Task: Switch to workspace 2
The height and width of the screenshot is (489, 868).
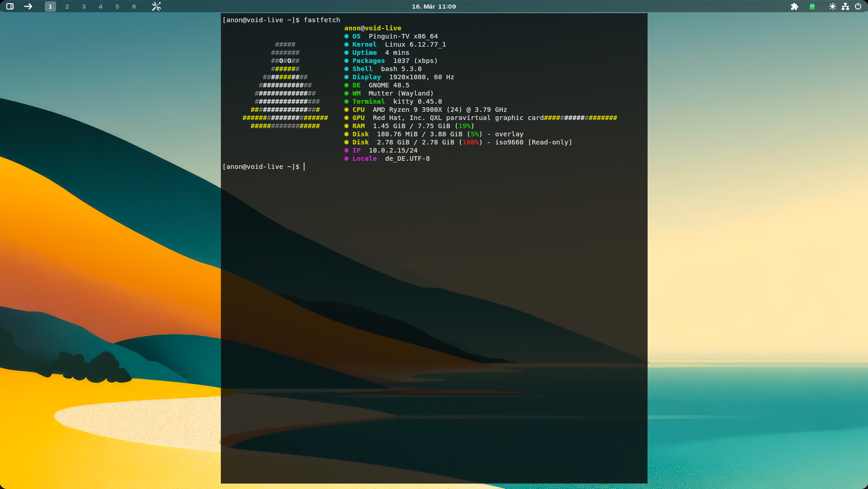Action: click(x=67, y=6)
